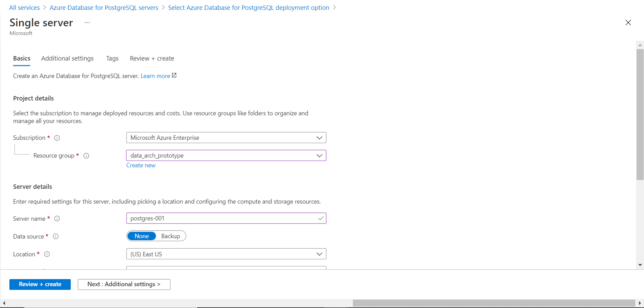The height and width of the screenshot is (308, 644).
Task: Expand the Location dropdown
Action: click(x=226, y=254)
